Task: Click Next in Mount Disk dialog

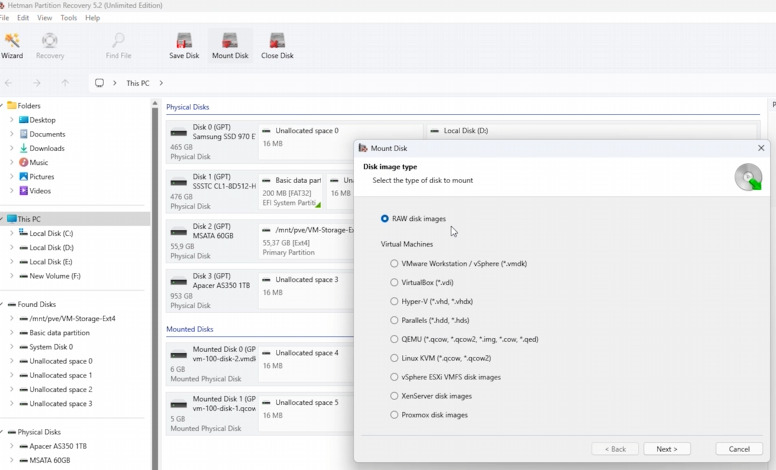Action: pyautogui.click(x=667, y=449)
